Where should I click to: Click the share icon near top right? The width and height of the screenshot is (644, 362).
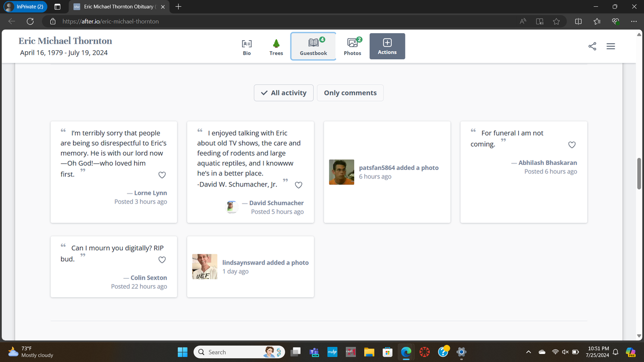[592, 46]
